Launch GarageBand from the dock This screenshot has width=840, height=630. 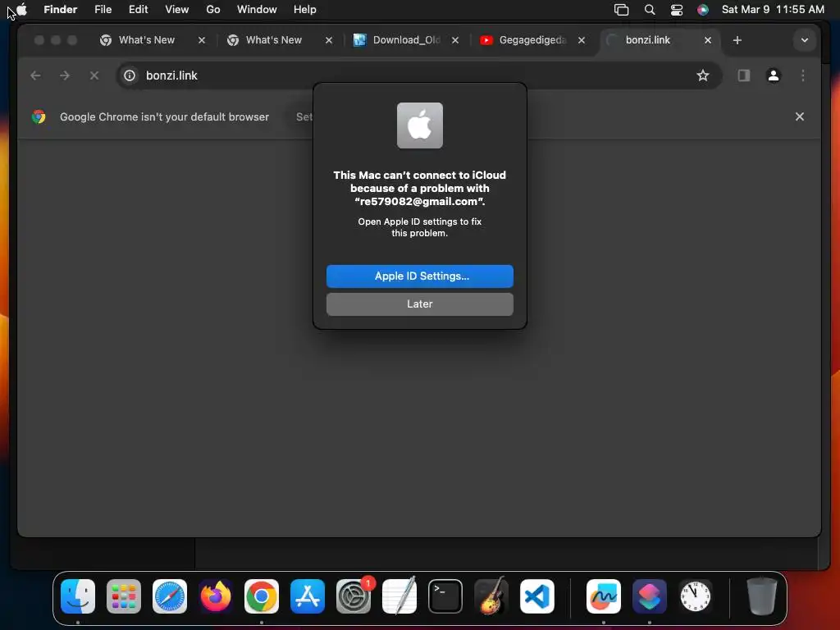coord(491,596)
